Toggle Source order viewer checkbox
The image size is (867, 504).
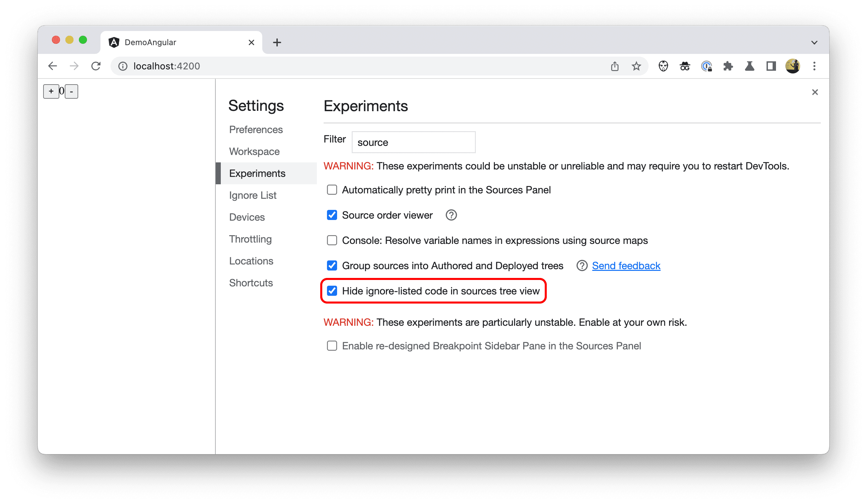click(332, 215)
